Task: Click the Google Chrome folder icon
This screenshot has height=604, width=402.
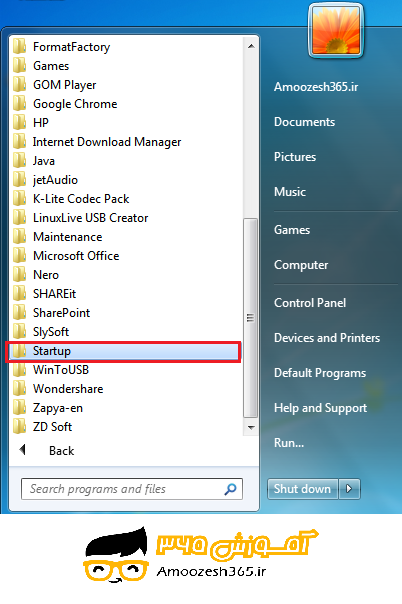Action: click(x=19, y=103)
